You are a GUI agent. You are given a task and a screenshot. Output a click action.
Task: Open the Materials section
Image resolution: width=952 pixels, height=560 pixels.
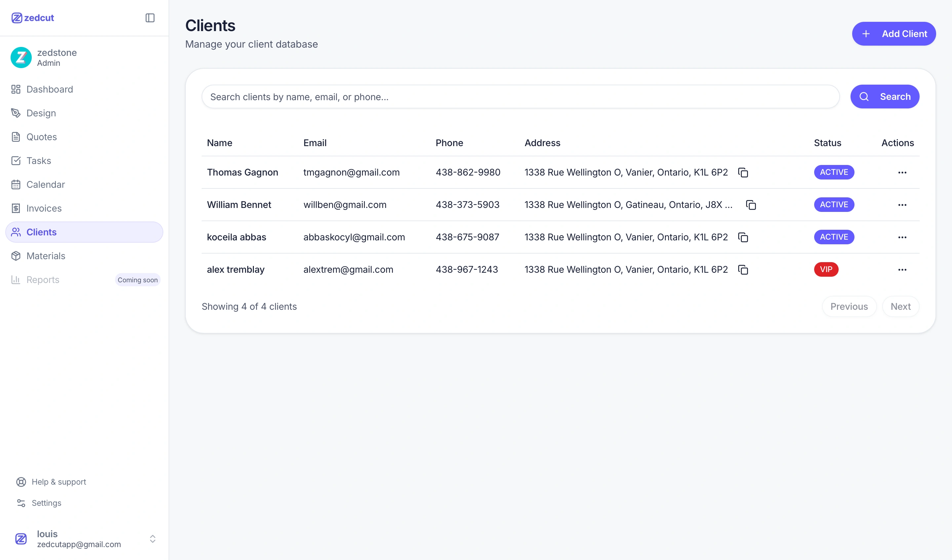click(x=84, y=256)
